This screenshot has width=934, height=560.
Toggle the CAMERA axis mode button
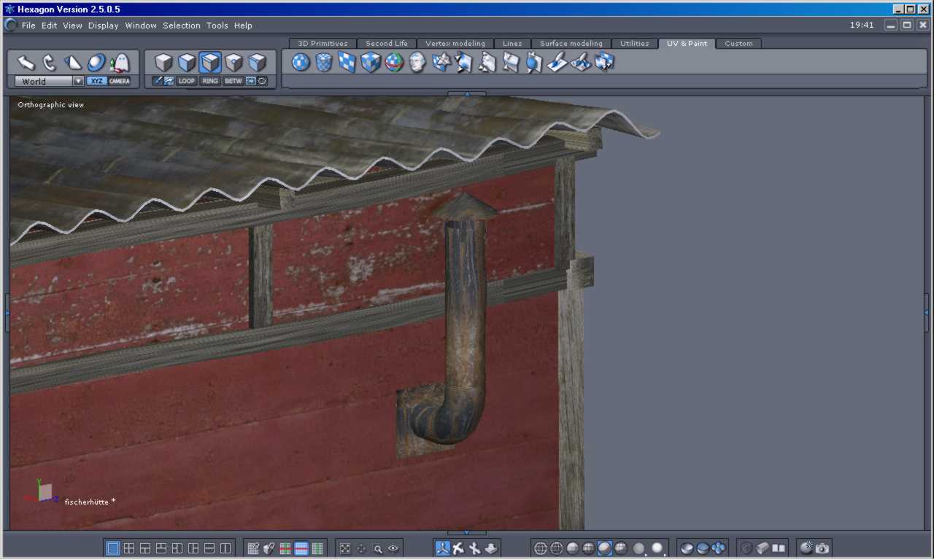pos(120,81)
